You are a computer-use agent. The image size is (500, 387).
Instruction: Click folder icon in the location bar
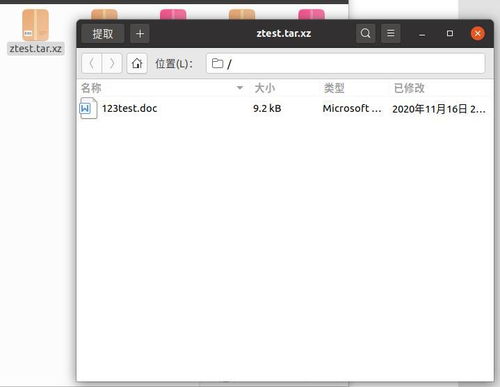click(x=217, y=63)
